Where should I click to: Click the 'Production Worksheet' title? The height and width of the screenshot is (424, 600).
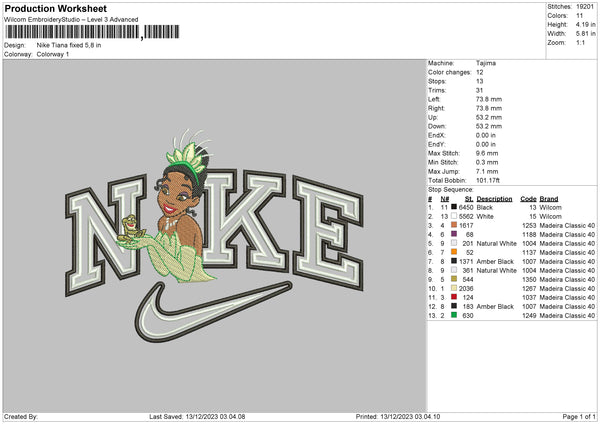[x=55, y=8]
